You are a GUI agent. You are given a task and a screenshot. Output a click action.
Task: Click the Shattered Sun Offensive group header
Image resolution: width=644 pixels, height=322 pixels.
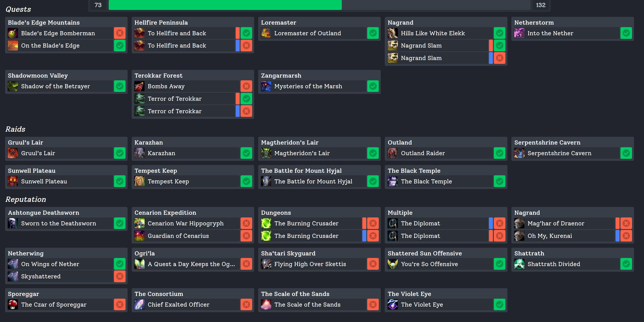click(x=424, y=253)
